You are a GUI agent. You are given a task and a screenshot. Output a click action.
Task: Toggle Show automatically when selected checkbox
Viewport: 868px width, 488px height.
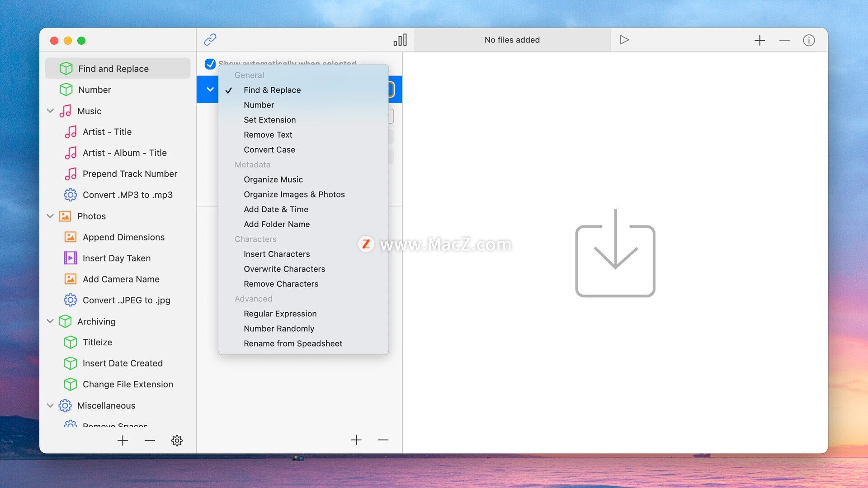(210, 64)
